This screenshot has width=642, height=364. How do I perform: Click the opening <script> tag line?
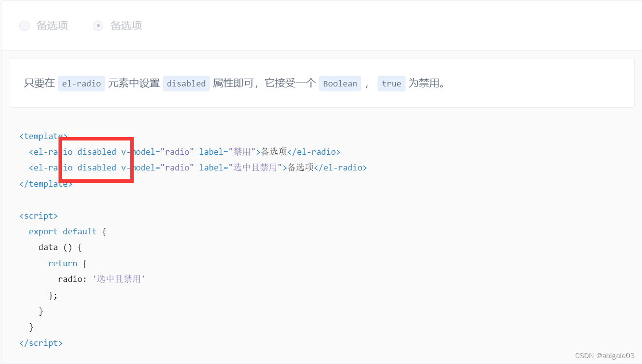point(38,216)
